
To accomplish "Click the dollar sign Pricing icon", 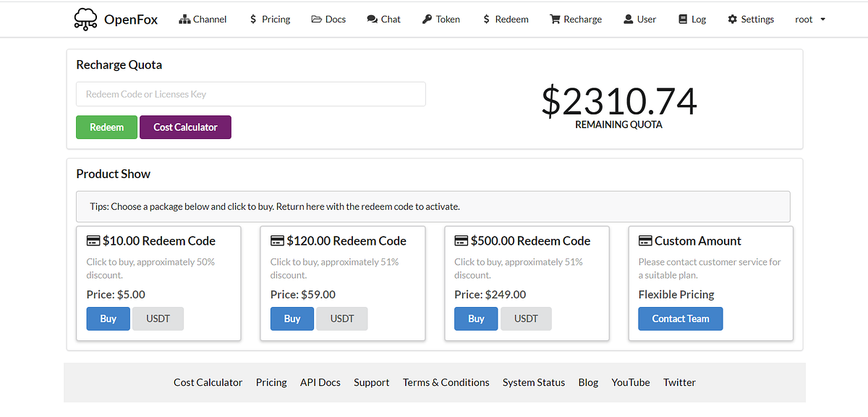I will (253, 19).
